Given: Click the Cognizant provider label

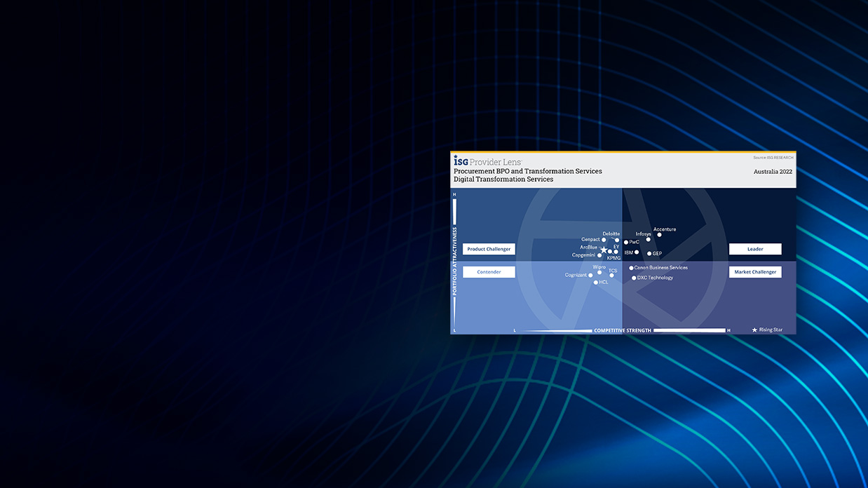Looking at the screenshot, I should coord(576,276).
